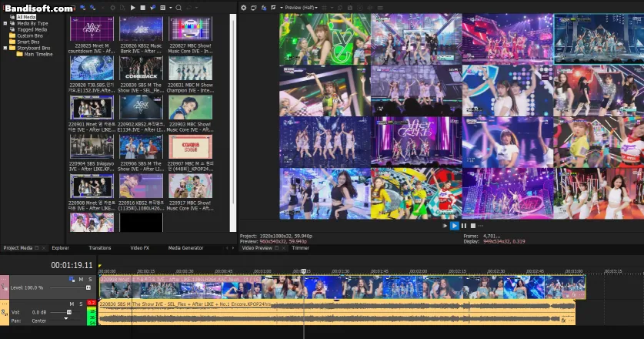This screenshot has width=644, height=339.
Task: Click preview Play from Start button
Action: (445, 226)
